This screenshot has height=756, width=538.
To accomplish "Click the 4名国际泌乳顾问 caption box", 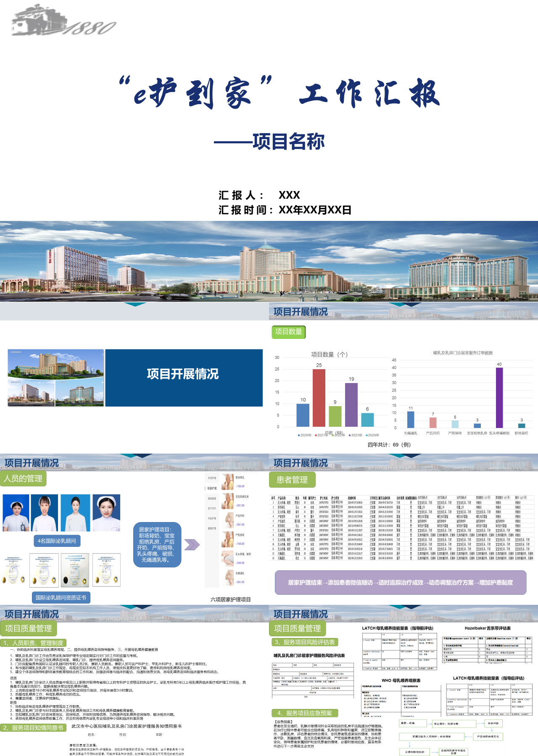I will point(57,541).
